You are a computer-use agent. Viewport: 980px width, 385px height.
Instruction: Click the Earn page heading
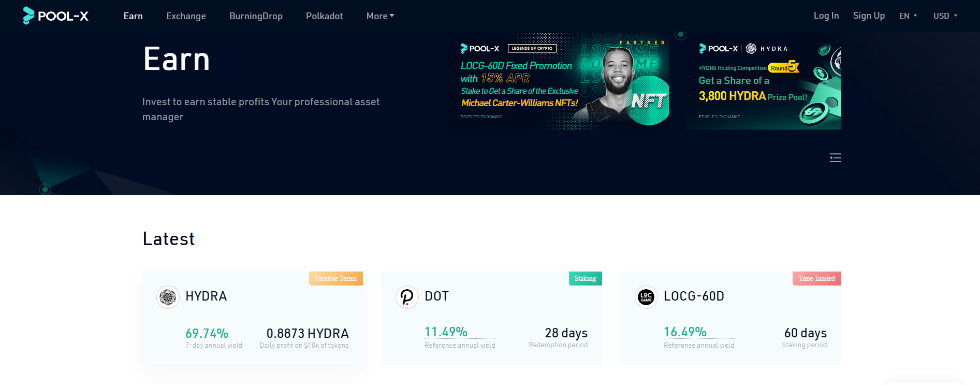(177, 59)
